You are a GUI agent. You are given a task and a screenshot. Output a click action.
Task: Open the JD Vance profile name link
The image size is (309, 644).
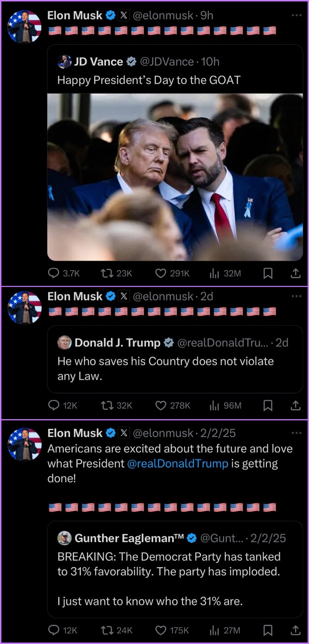pos(99,62)
